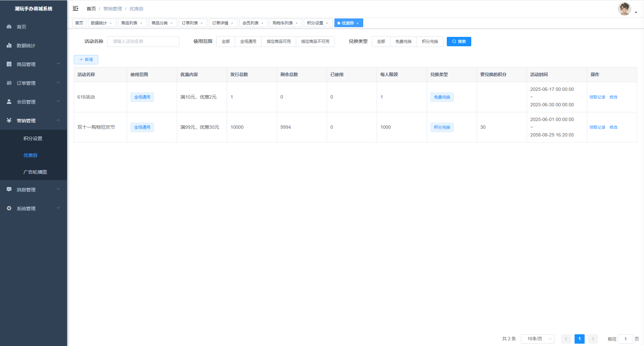This screenshot has width=644, height=346.
Task: Open 广告轮播图 submenu item
Action: click(x=35, y=172)
